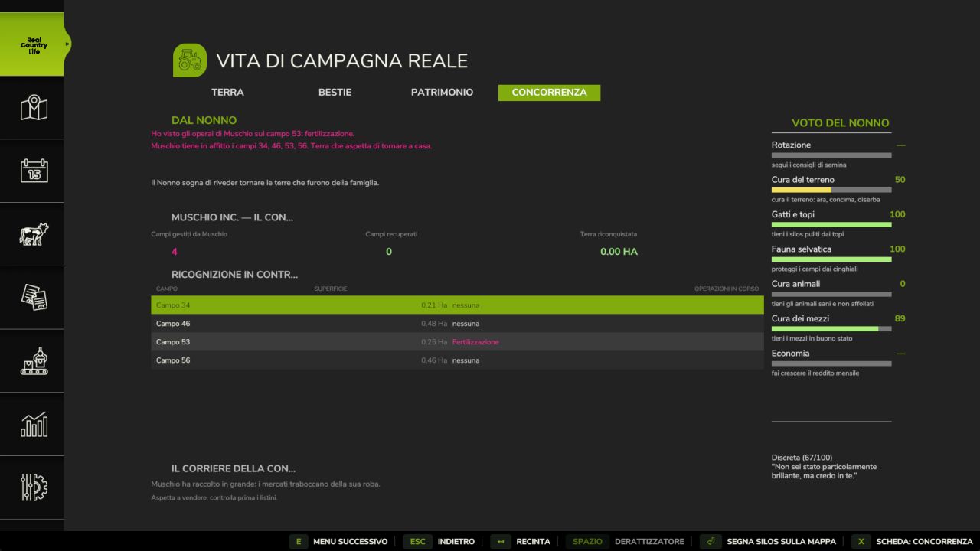
Task: Open the calendar icon in sidebar
Action: click(x=32, y=171)
